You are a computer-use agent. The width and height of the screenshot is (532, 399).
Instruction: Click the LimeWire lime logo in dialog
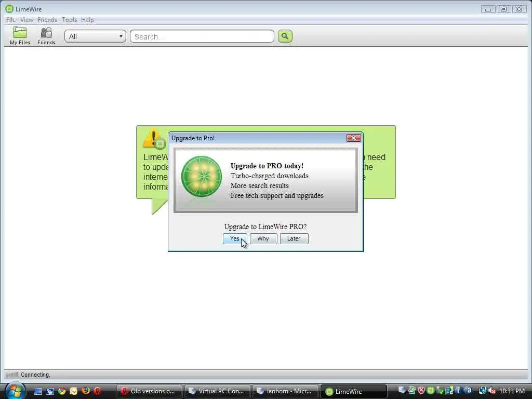click(x=202, y=177)
